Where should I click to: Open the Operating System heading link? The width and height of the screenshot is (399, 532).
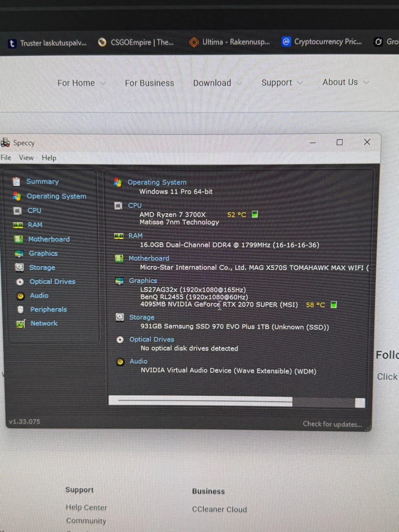(157, 182)
